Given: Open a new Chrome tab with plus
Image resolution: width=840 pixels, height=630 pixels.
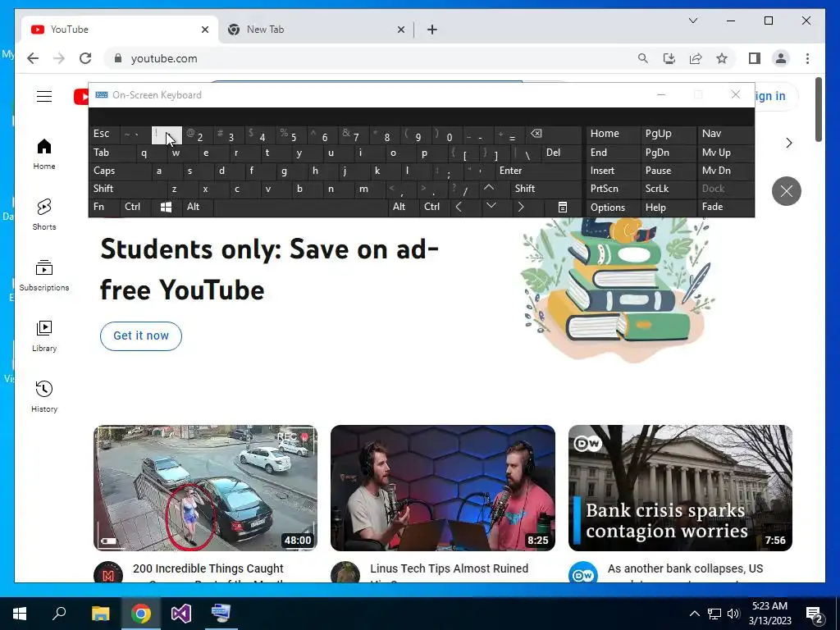Looking at the screenshot, I should point(432,30).
